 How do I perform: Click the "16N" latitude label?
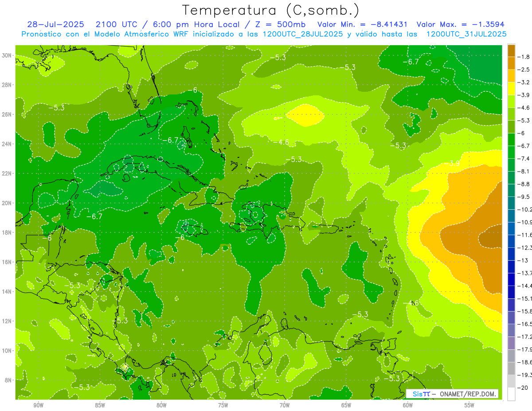coord(7,262)
